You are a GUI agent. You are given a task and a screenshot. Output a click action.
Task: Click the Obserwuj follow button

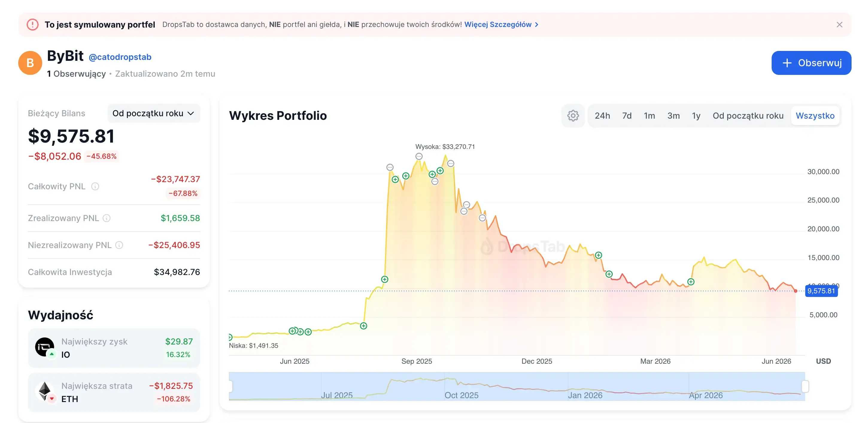click(x=811, y=63)
